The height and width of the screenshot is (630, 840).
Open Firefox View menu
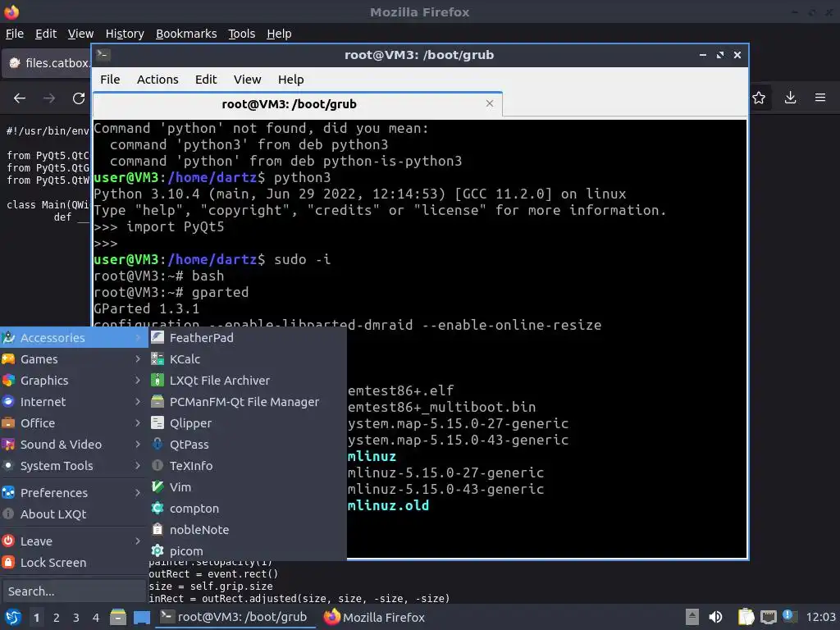80,34
